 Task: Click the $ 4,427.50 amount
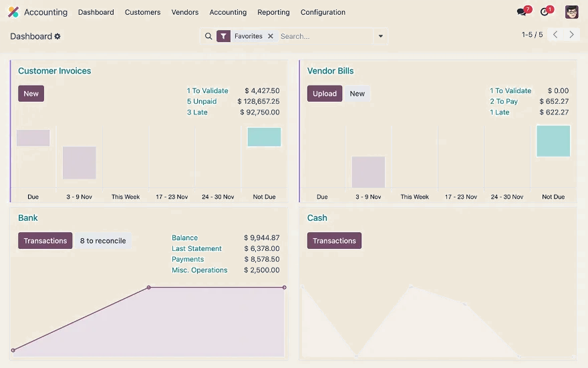click(x=262, y=90)
